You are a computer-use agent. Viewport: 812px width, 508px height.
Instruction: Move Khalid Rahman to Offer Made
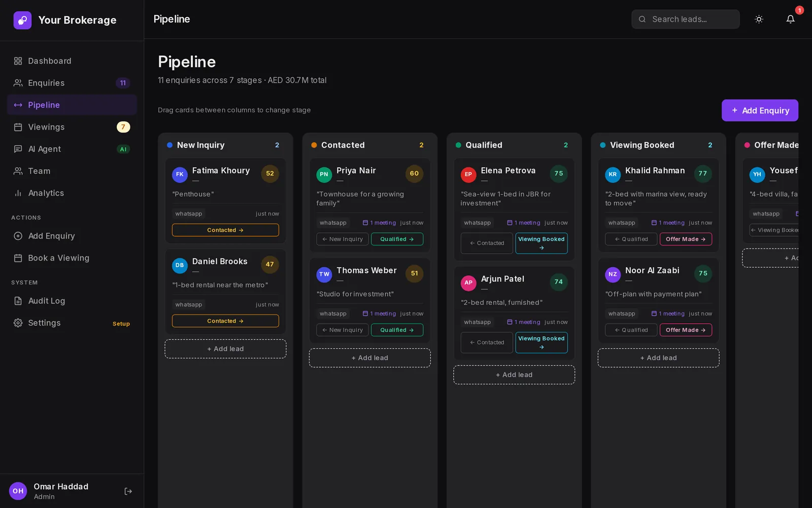686,239
